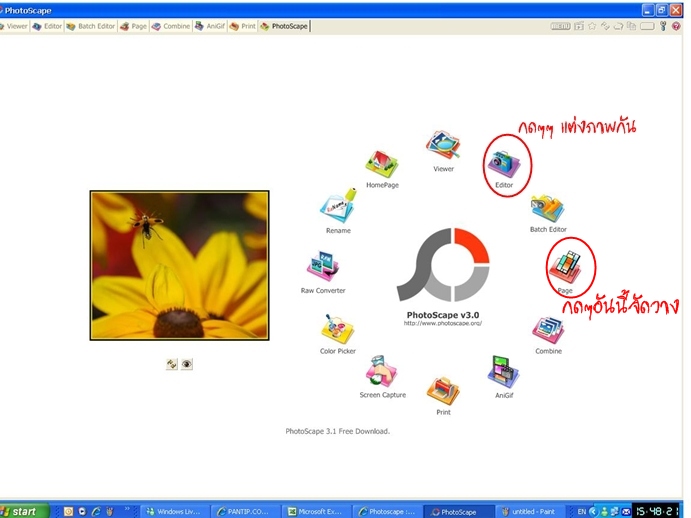Switch to the AniGif tab

[x=210, y=26]
